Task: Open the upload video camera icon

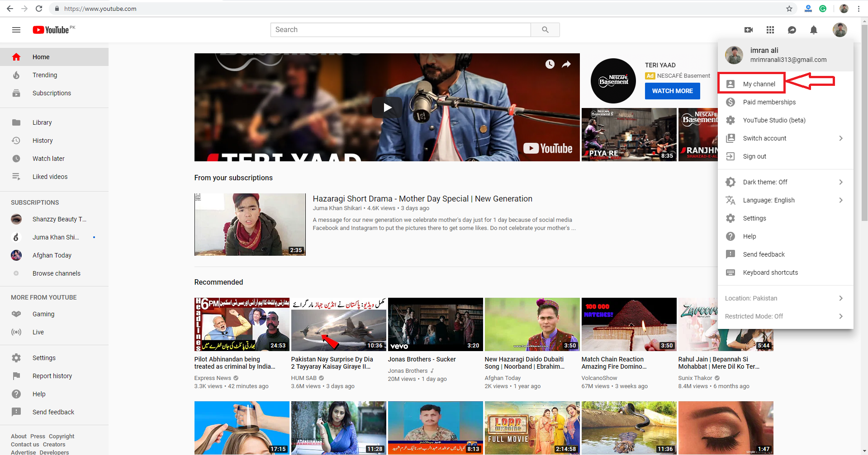Action: pyautogui.click(x=749, y=30)
